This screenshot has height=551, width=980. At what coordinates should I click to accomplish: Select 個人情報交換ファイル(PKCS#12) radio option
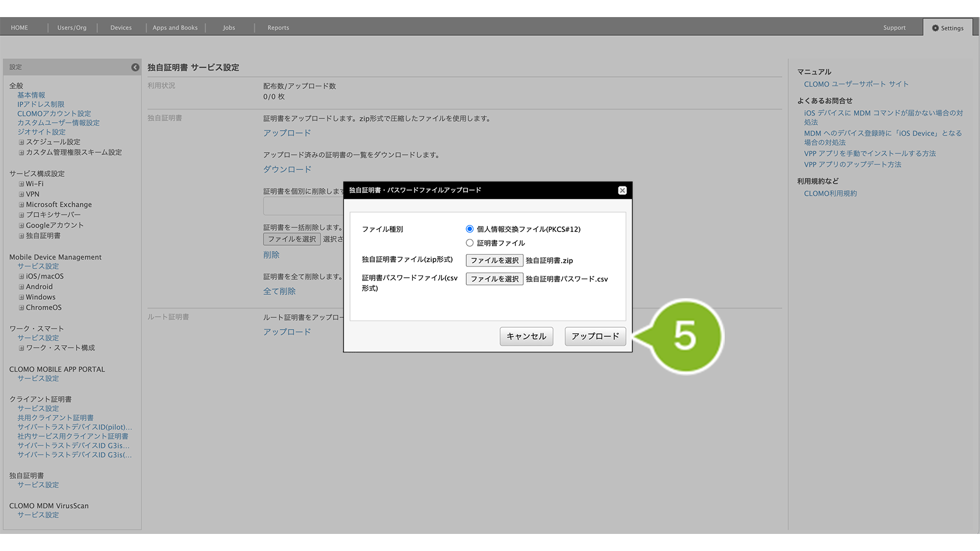point(470,229)
